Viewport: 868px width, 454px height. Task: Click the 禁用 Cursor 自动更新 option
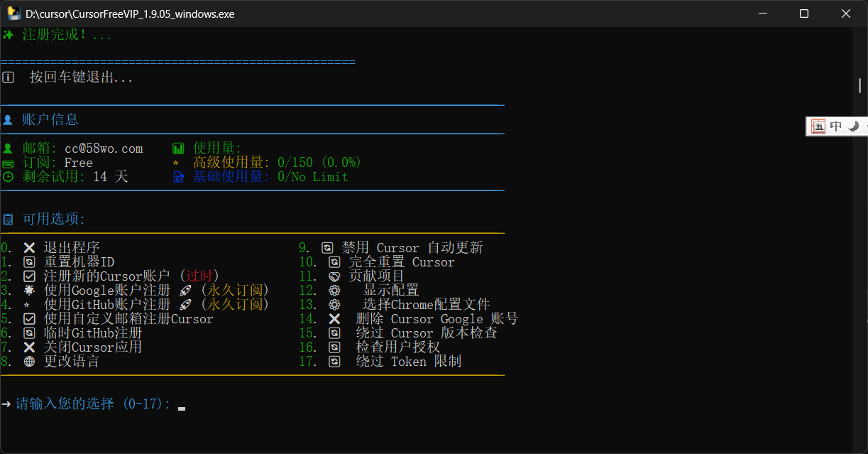[x=412, y=248]
